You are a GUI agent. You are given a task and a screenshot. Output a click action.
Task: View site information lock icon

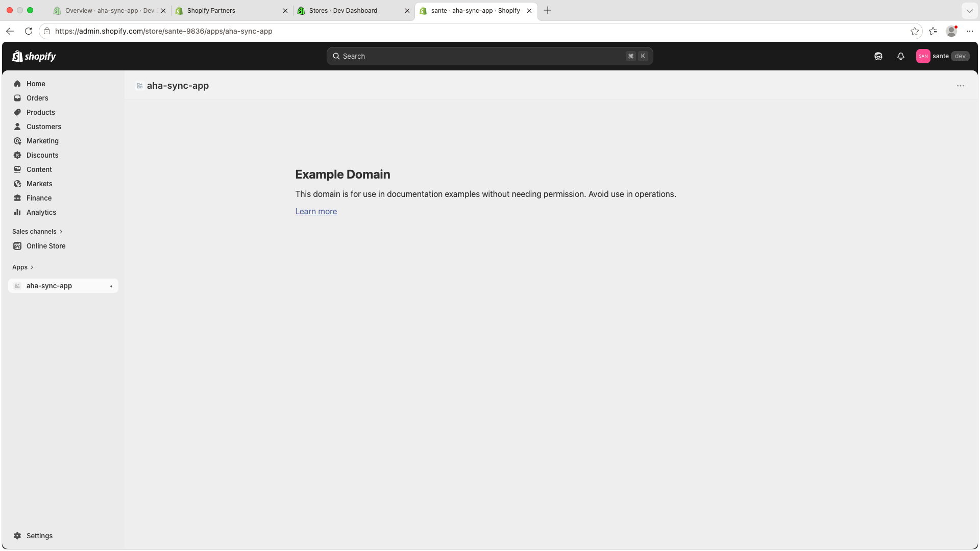click(x=47, y=31)
